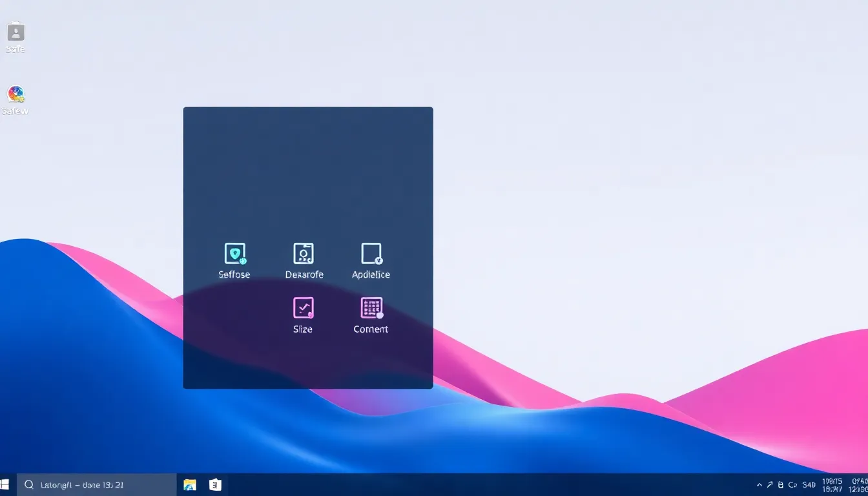Viewport: 868px width, 496px height.
Task: Open the Store app on taskbar
Action: pyautogui.click(x=216, y=484)
